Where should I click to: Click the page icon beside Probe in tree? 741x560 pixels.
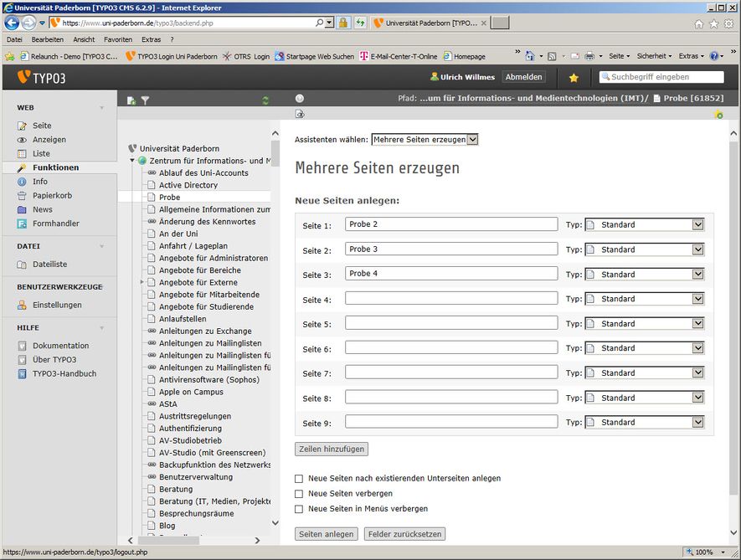[152, 197]
